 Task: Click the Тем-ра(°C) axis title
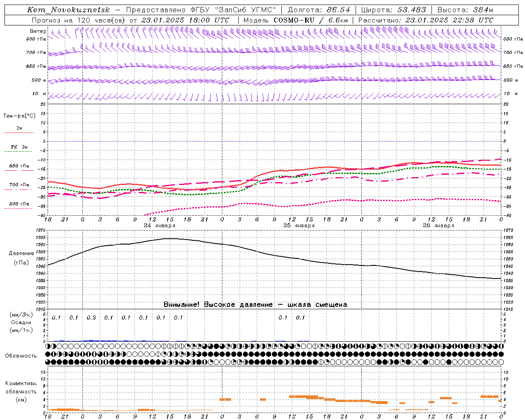tap(19, 116)
